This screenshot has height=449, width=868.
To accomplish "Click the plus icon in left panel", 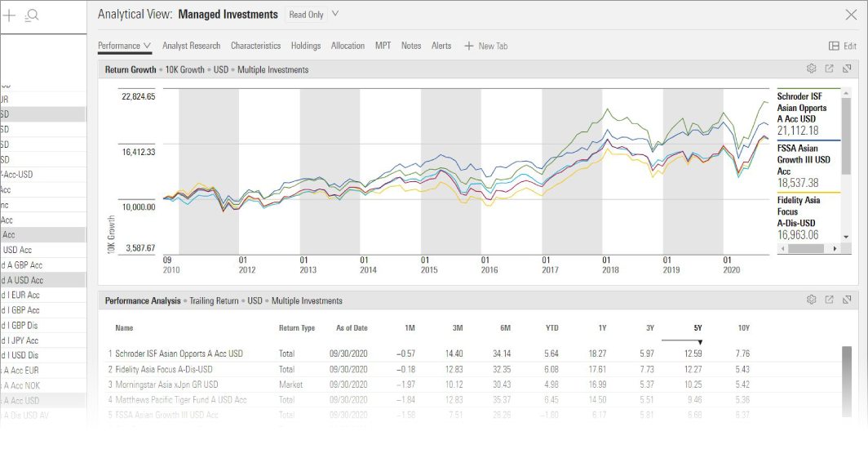I will (x=10, y=15).
